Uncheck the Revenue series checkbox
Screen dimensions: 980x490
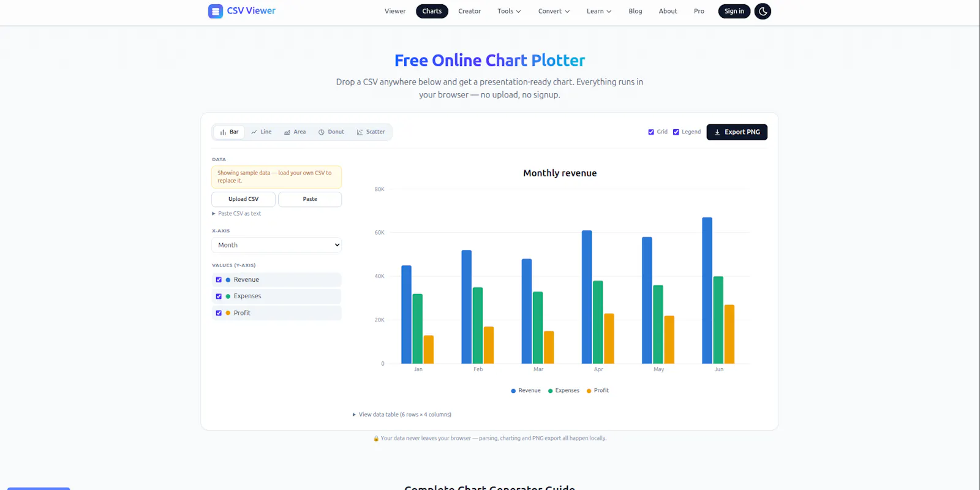point(219,280)
